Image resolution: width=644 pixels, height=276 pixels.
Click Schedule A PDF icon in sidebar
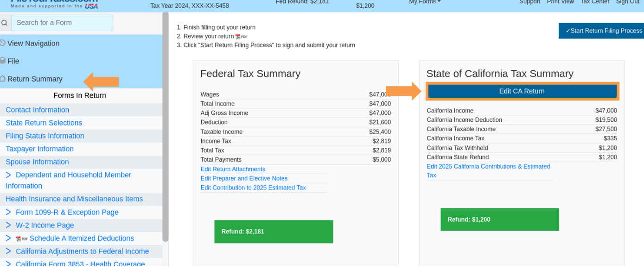[22, 239]
